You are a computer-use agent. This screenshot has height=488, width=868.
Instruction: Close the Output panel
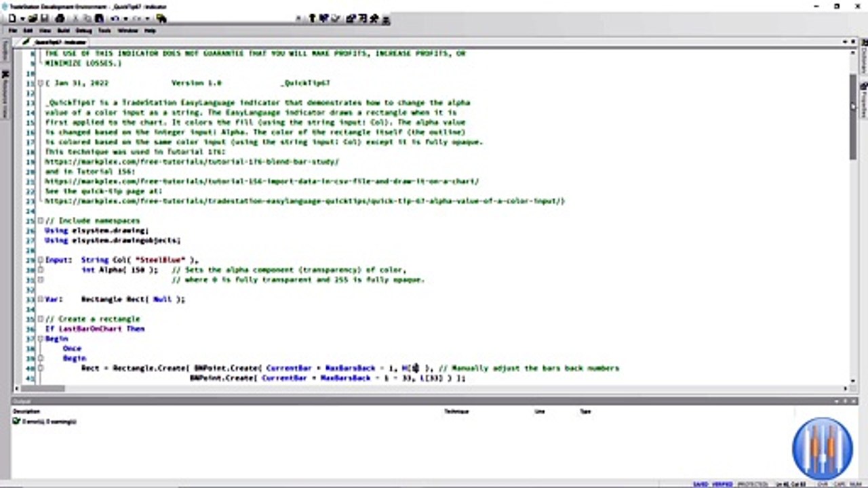[854, 401]
